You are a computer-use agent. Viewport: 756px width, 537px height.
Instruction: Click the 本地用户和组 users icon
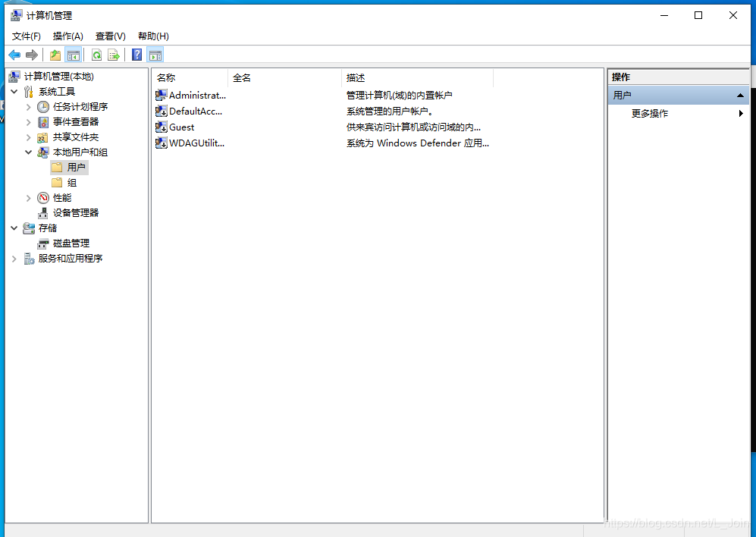(x=43, y=152)
